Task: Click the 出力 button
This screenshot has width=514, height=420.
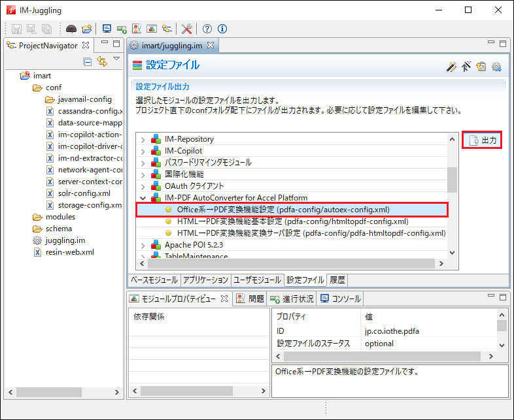Action: coord(482,140)
